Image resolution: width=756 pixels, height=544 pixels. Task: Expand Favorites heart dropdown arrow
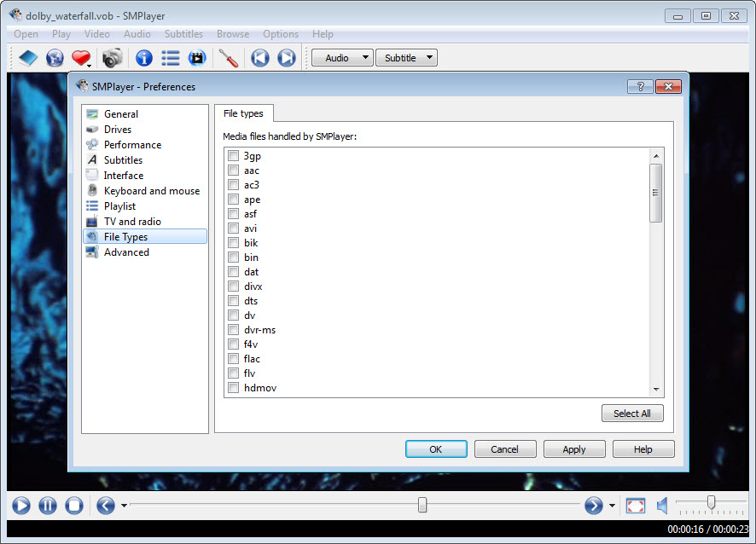pyautogui.click(x=90, y=65)
